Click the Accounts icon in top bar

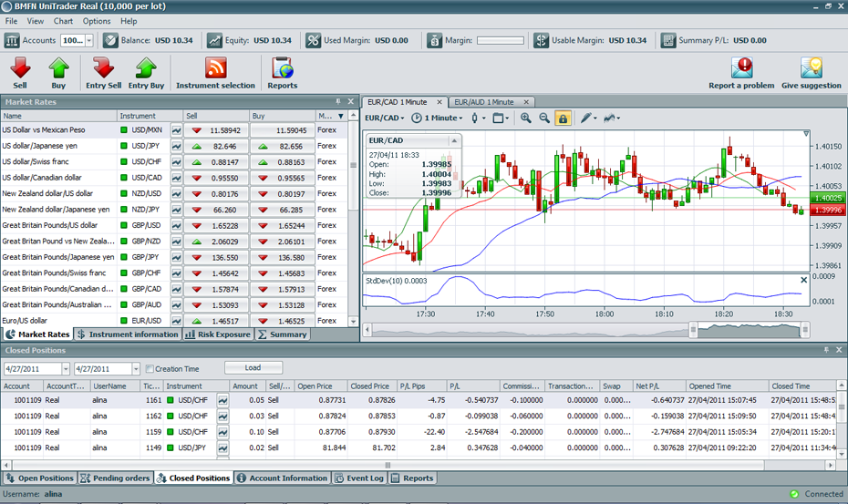pos(12,41)
